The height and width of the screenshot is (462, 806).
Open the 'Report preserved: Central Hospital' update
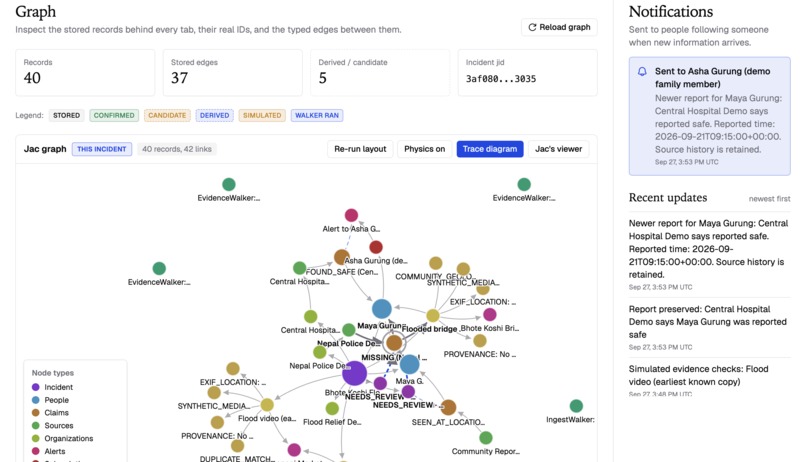709,327
